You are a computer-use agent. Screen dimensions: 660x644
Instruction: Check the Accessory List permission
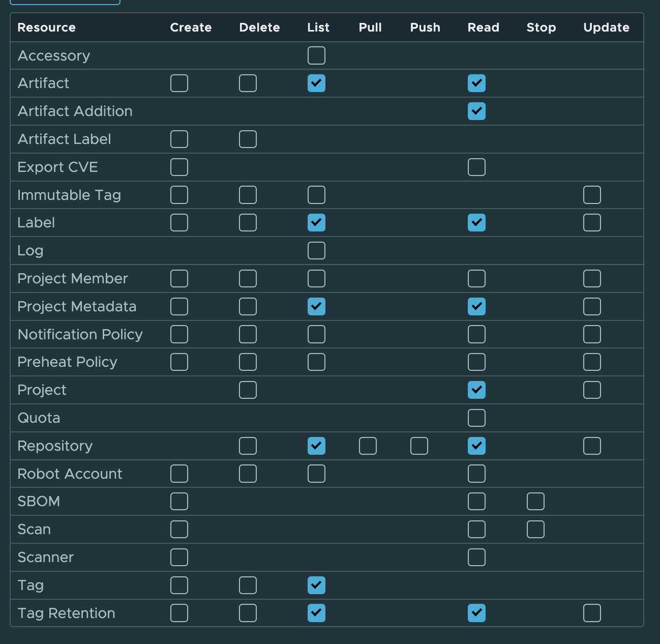point(316,55)
